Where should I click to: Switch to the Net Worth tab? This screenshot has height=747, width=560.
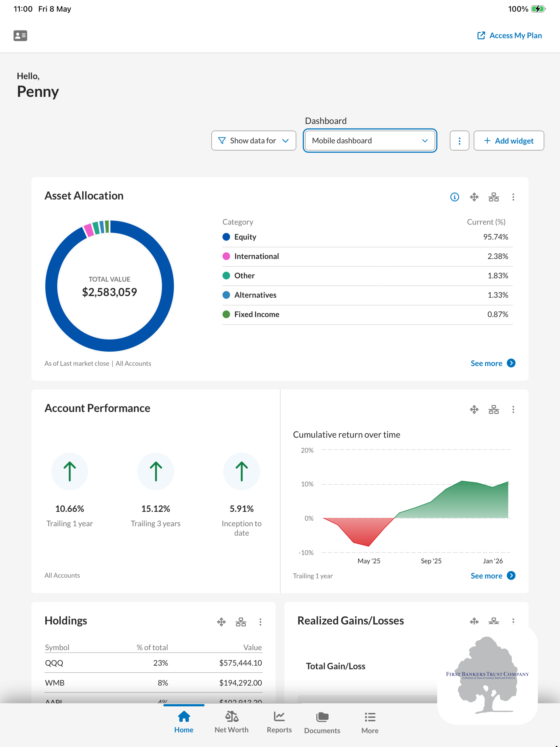click(x=231, y=722)
